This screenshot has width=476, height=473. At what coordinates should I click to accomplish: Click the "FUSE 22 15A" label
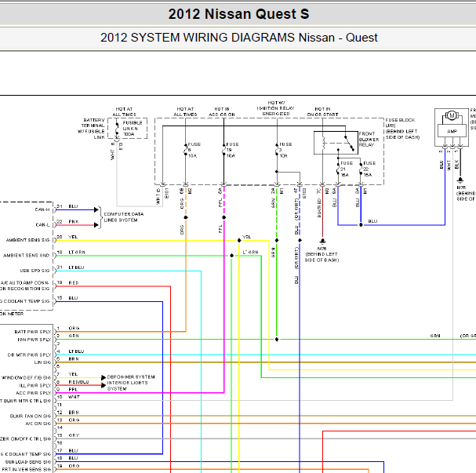coord(369,169)
